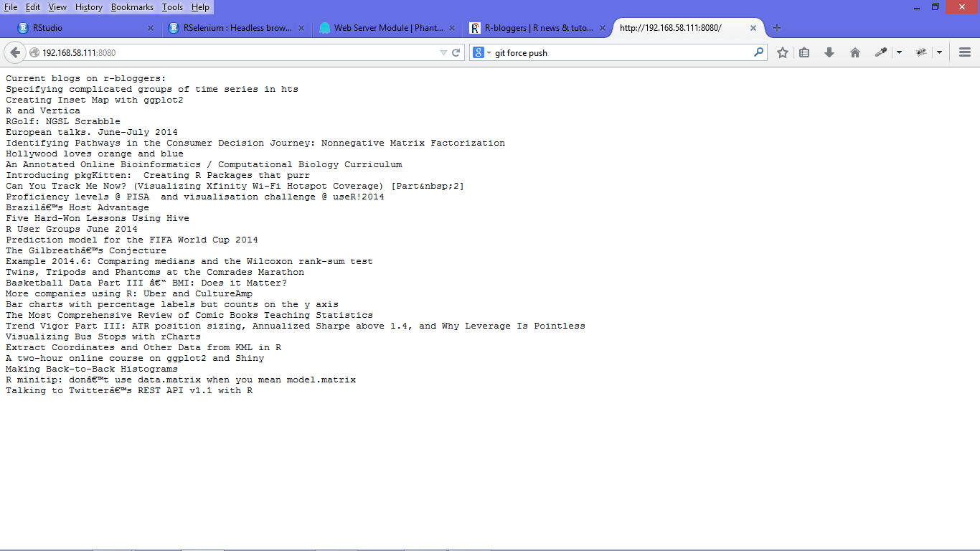Close the Web Server Module tab
The height and width of the screenshot is (551, 980).
coord(452,28)
